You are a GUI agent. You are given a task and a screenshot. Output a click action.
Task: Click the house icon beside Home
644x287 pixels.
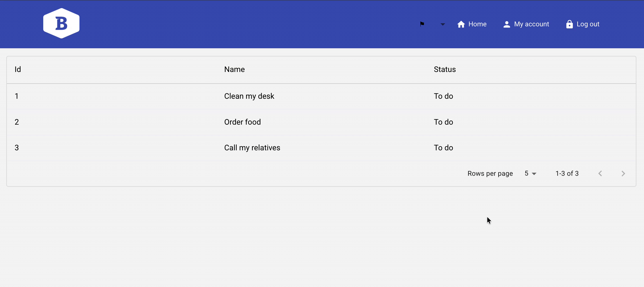[461, 24]
